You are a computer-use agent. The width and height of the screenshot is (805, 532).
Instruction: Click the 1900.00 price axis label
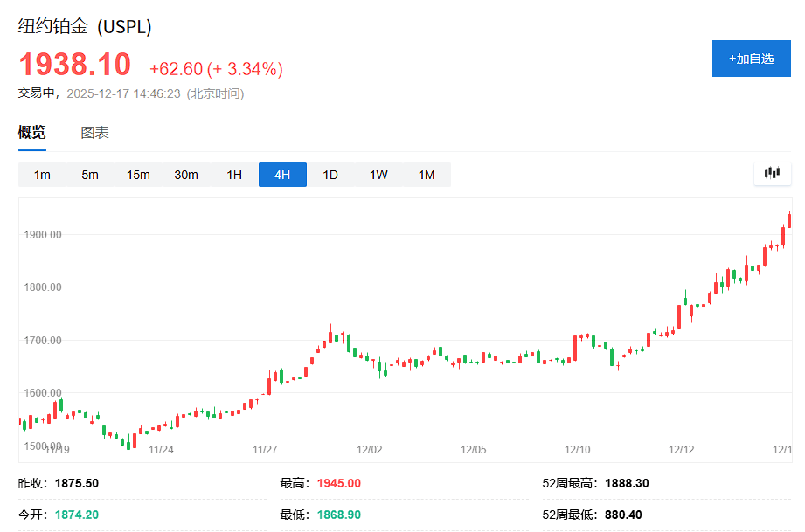pyautogui.click(x=43, y=235)
